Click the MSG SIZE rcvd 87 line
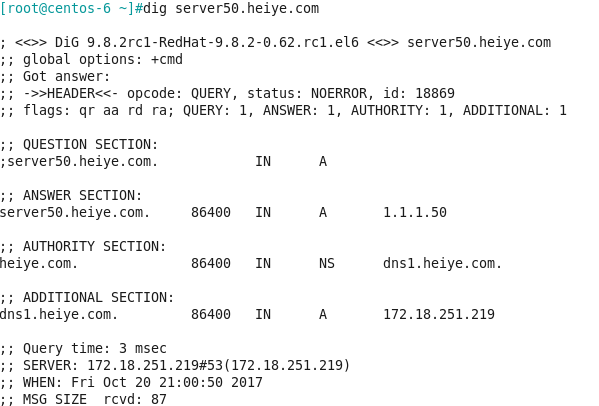 pyautogui.click(x=83, y=399)
